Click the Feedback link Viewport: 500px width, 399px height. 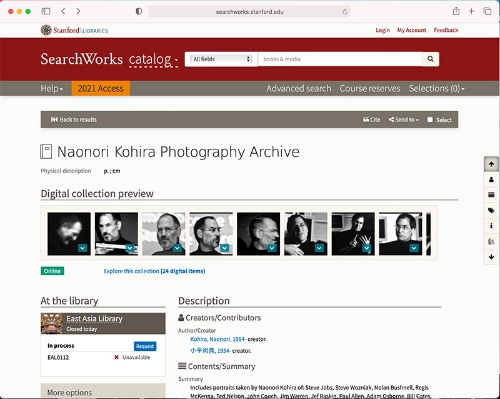(446, 30)
